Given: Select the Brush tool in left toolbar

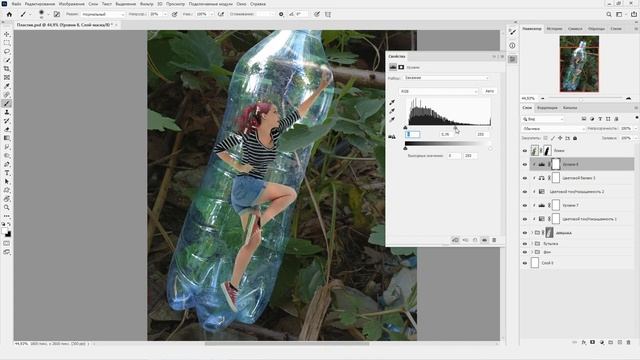Looking at the screenshot, I should pos(7,103).
